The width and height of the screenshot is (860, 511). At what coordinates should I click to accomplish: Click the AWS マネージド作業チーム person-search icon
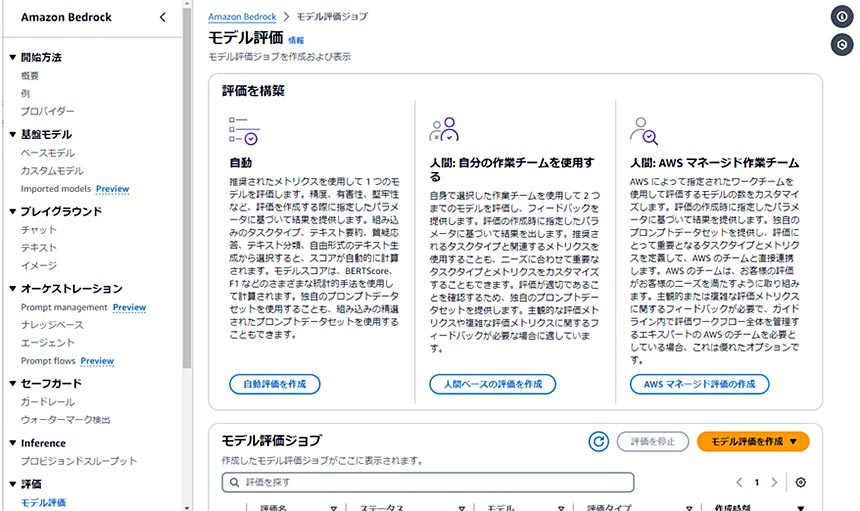[x=644, y=130]
